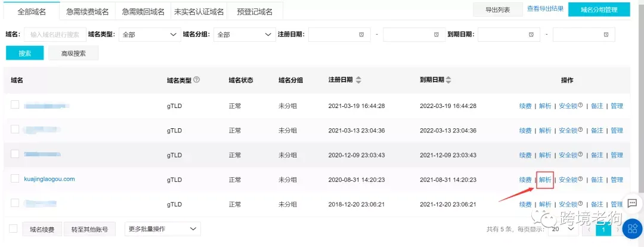This screenshot has width=644, height=247.
Task: Click the 域名分组 column header
Action: coord(290,80)
